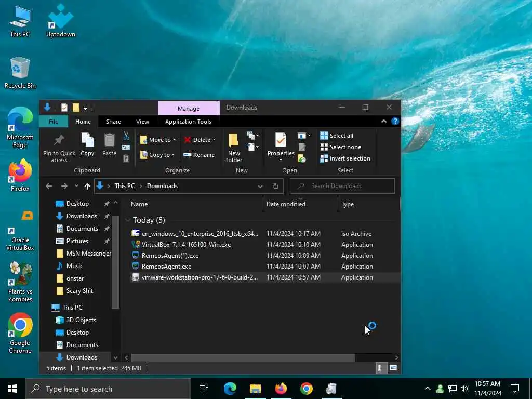The image size is (532, 399).
Task: Click the Manage contextual tab
Action: click(x=189, y=108)
